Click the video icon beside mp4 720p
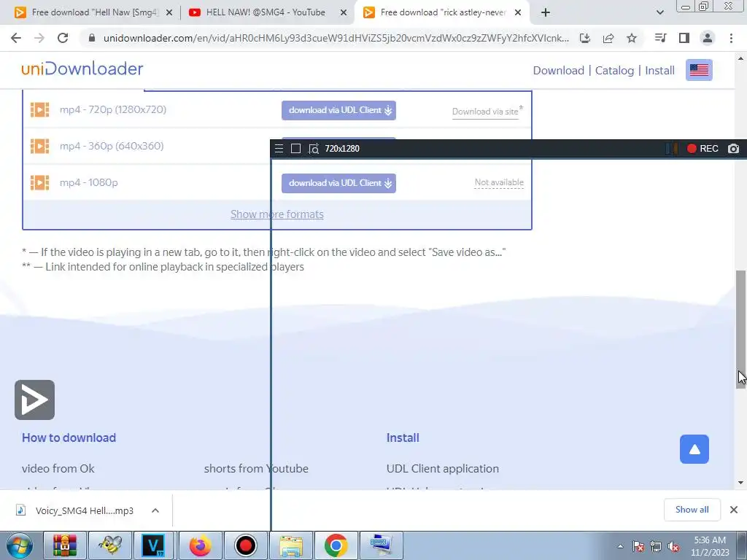 [x=40, y=109]
